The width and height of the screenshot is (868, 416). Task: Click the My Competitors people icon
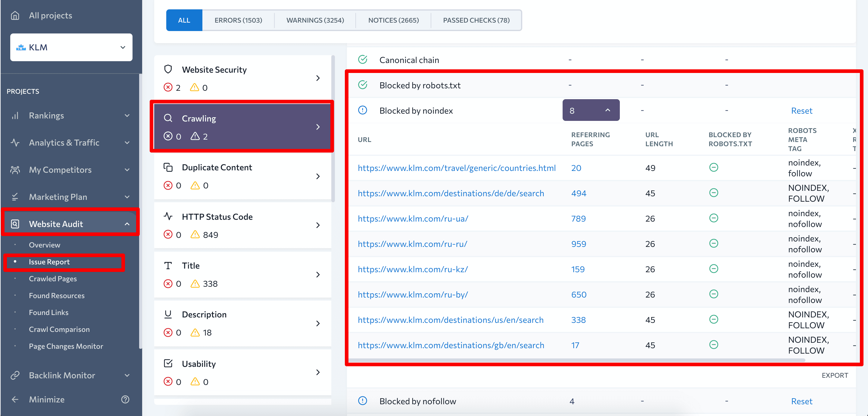tap(15, 170)
